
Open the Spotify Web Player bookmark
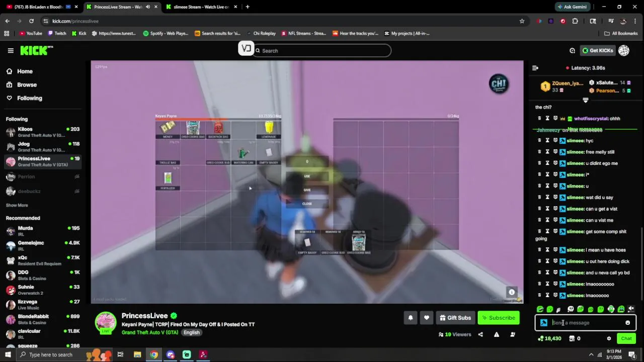click(166, 33)
